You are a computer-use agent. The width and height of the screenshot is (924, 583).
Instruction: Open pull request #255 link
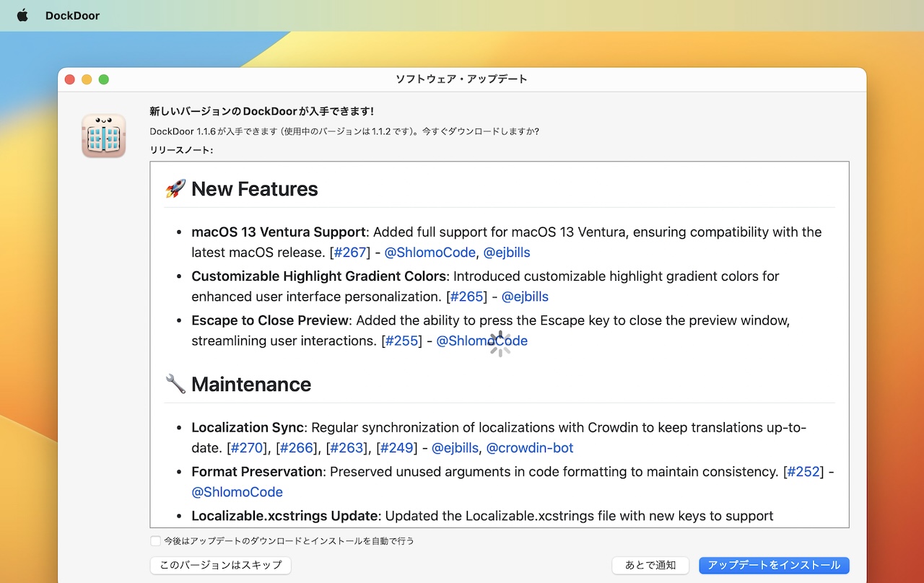pyautogui.click(x=401, y=341)
